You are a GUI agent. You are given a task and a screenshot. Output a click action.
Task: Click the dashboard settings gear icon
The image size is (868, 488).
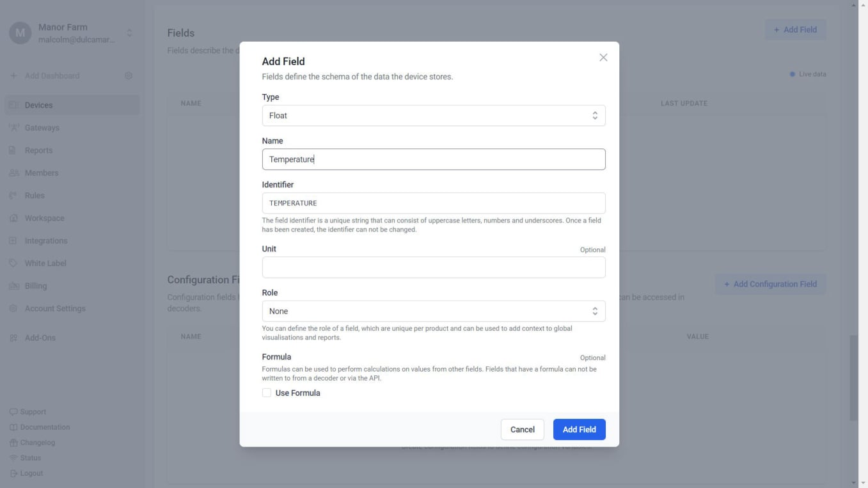129,75
